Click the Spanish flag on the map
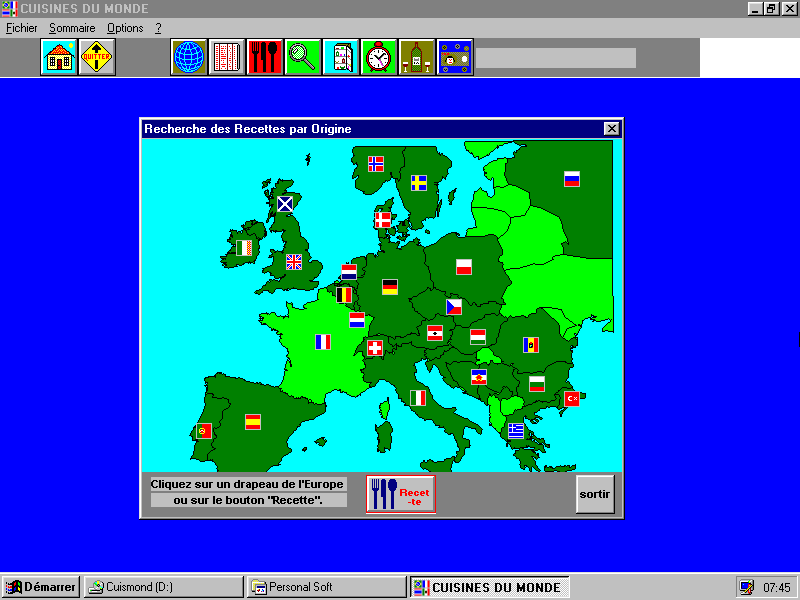This screenshot has width=800, height=600. click(253, 421)
